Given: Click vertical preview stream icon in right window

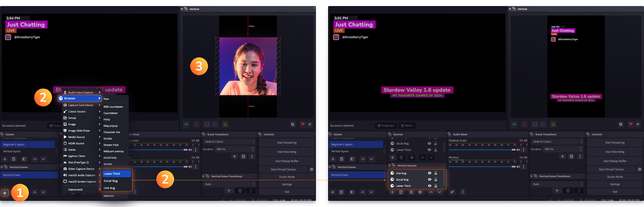Looking at the screenshot, I should [514, 124].
